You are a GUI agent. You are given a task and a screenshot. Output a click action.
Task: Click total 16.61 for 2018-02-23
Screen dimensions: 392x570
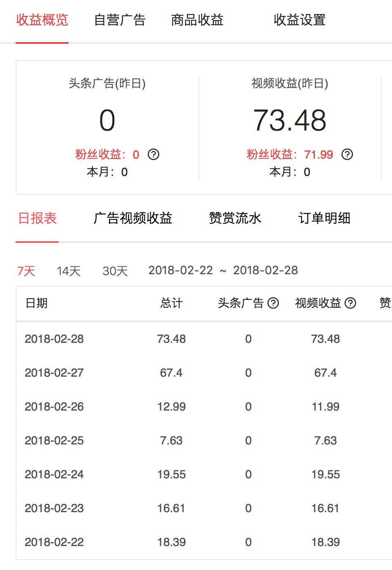click(171, 508)
